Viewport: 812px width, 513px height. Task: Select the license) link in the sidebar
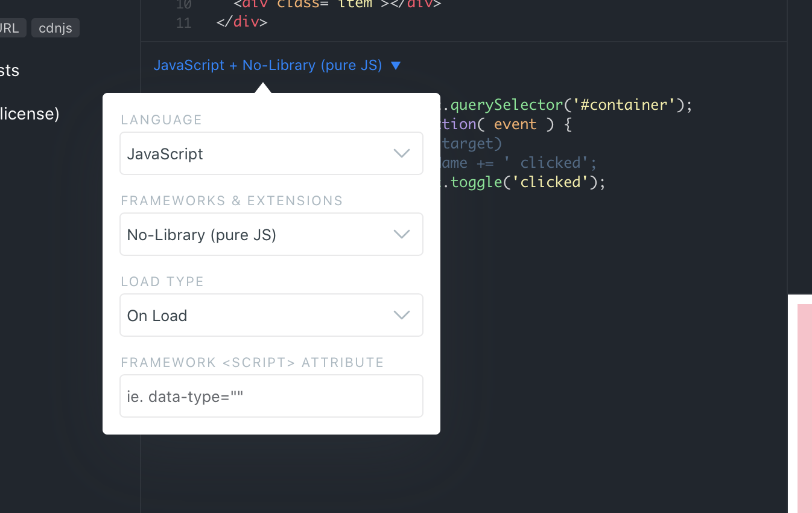pos(30,113)
